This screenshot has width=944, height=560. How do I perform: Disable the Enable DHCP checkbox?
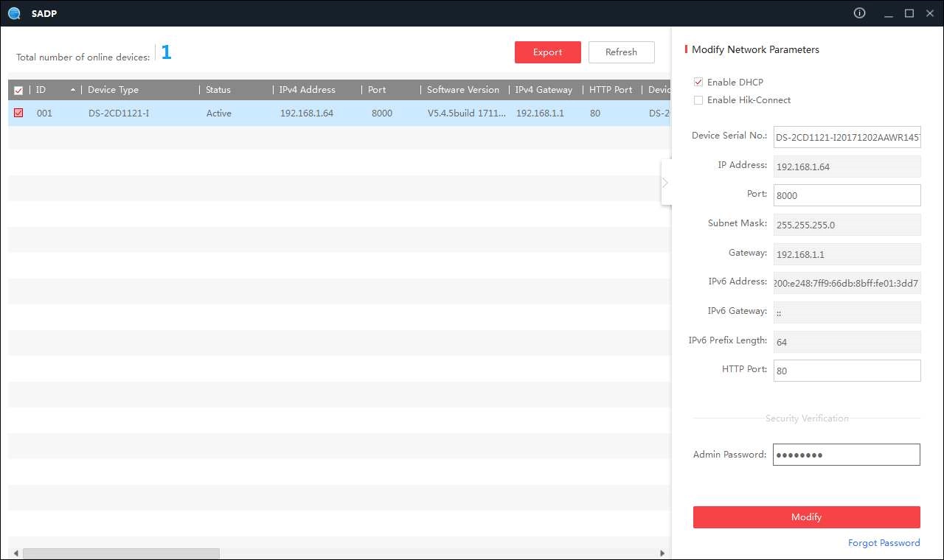pyautogui.click(x=698, y=83)
